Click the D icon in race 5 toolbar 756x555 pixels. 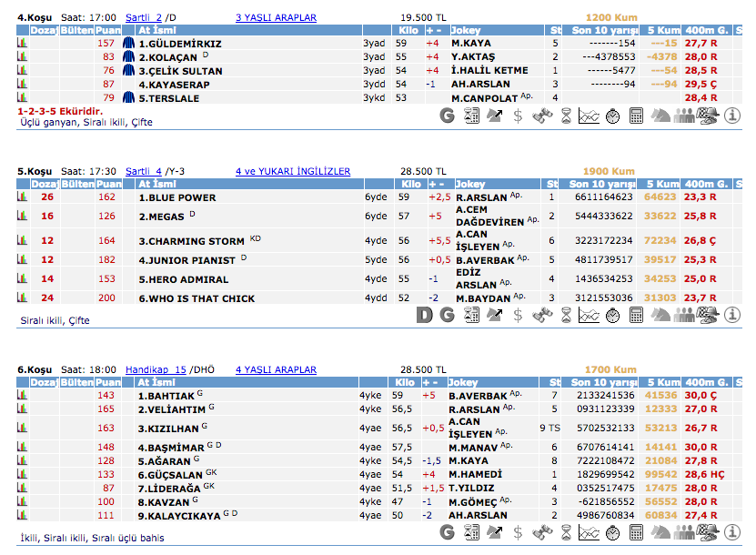pyautogui.click(x=424, y=315)
